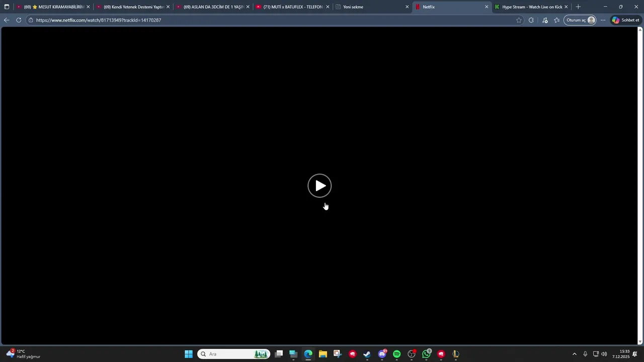Open the clock and calendar showing 15:33
Image resolution: width=644 pixels, height=362 pixels.
[621, 354]
